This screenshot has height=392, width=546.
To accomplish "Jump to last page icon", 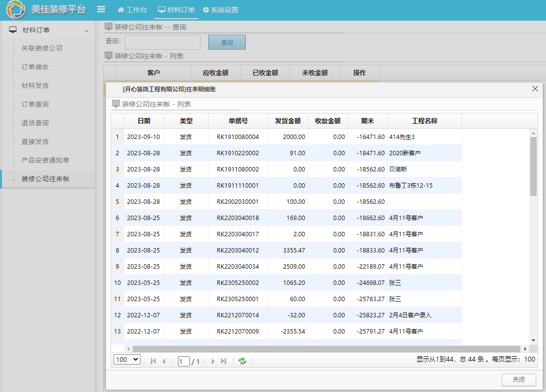I will click(x=224, y=361).
